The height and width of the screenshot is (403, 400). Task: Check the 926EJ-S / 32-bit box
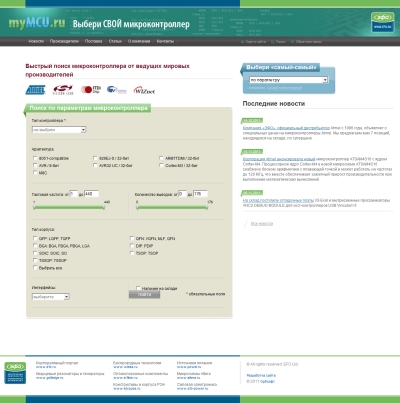click(95, 158)
